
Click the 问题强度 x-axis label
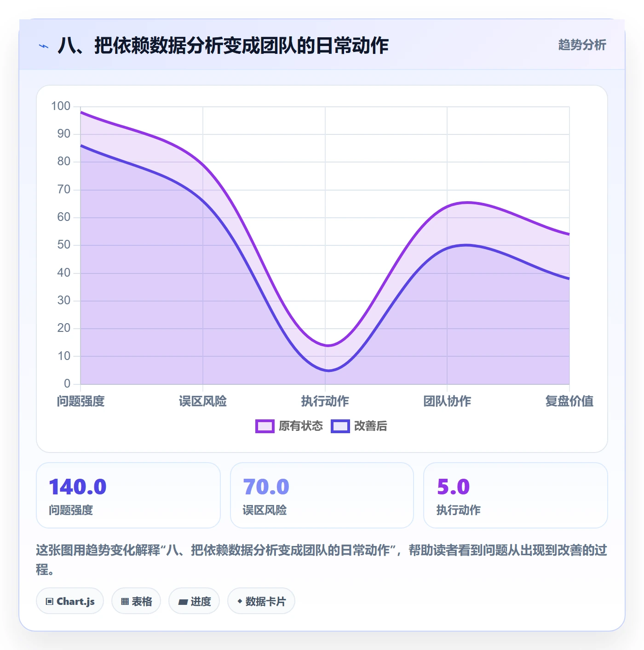81,401
